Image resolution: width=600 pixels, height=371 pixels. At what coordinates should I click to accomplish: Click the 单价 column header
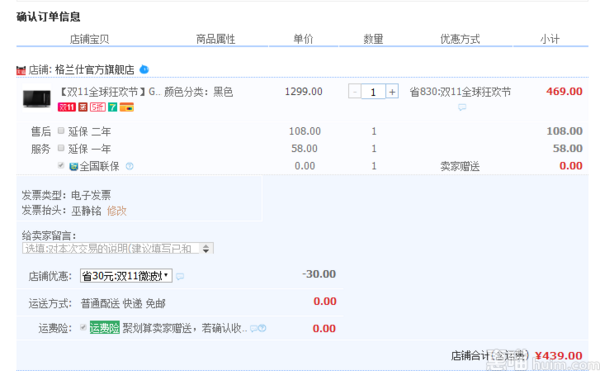coord(303,39)
